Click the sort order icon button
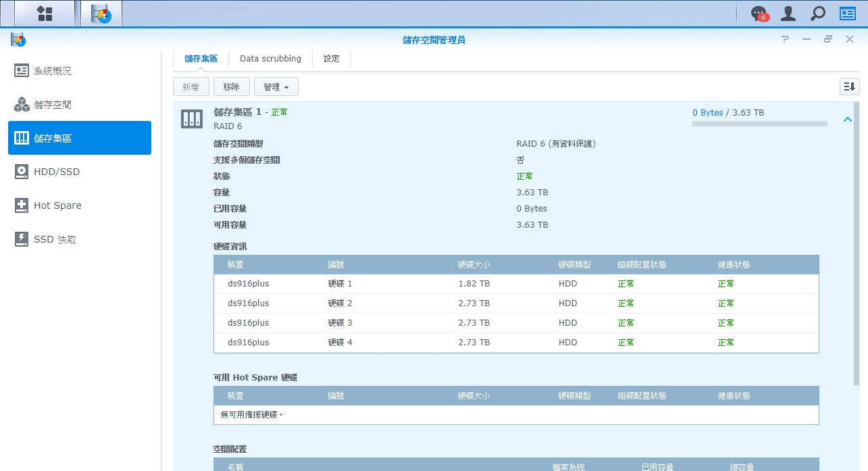This screenshot has height=471, width=868. pyautogui.click(x=849, y=86)
